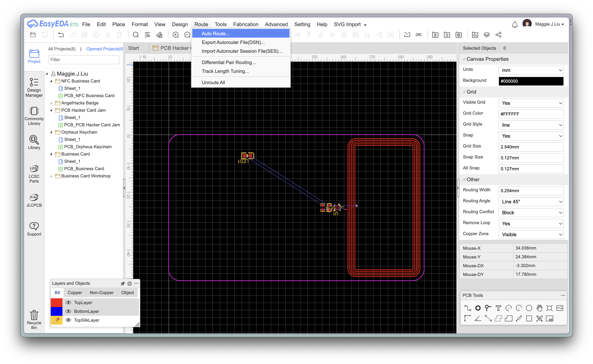Image resolution: width=593 pixels, height=364 pixels.
Task: Click the layers stack toolbar icon
Action: coord(487,35)
